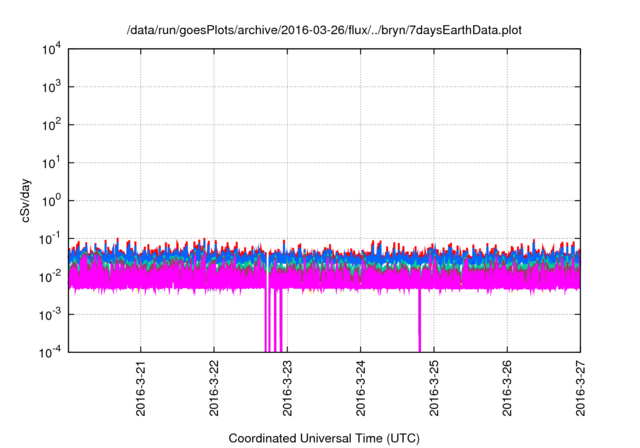This screenshot has width=640, height=448.
Task: Click the 10^1 y-axis tick label
Action: 51,163
